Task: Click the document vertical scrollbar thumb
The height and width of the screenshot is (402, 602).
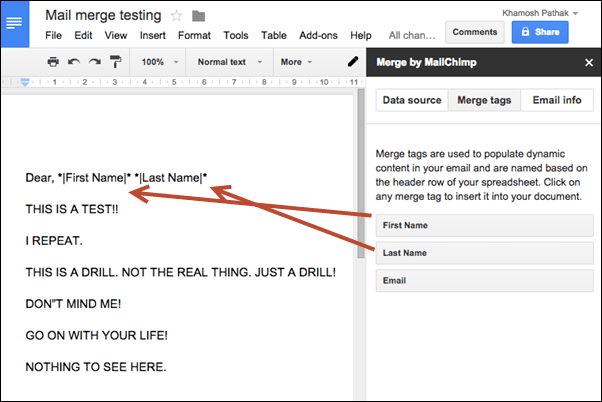Action: pyautogui.click(x=361, y=173)
